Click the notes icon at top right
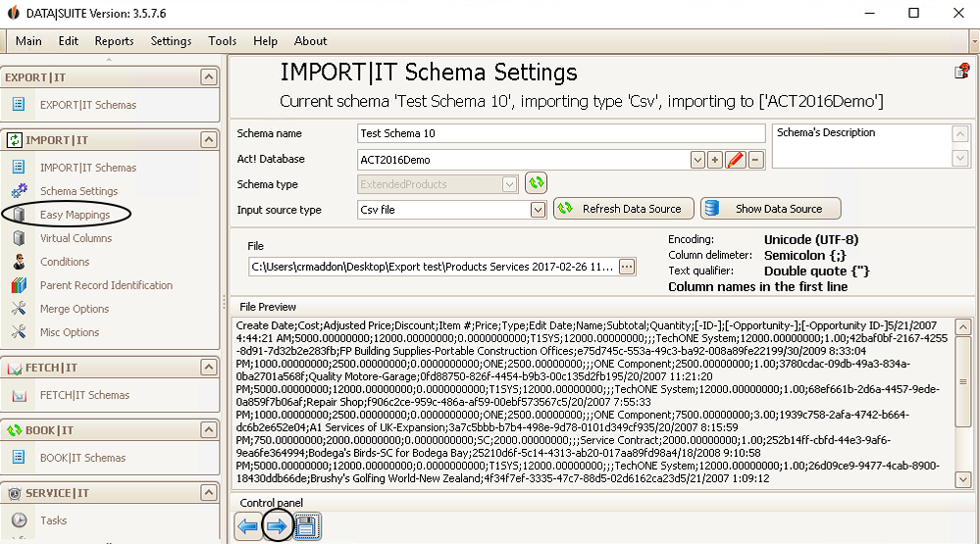Image resolution: width=980 pixels, height=544 pixels. (961, 72)
